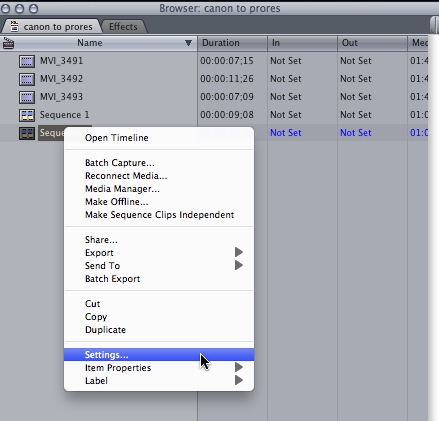Expand the Item Properties submenu arrow
The image size is (439, 421).
click(239, 367)
